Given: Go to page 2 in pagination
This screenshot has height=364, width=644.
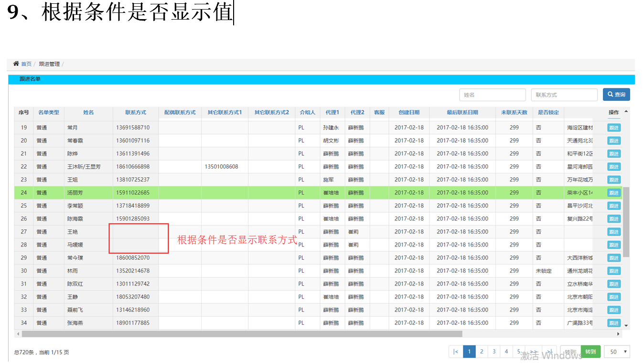Looking at the screenshot, I should click(482, 352).
